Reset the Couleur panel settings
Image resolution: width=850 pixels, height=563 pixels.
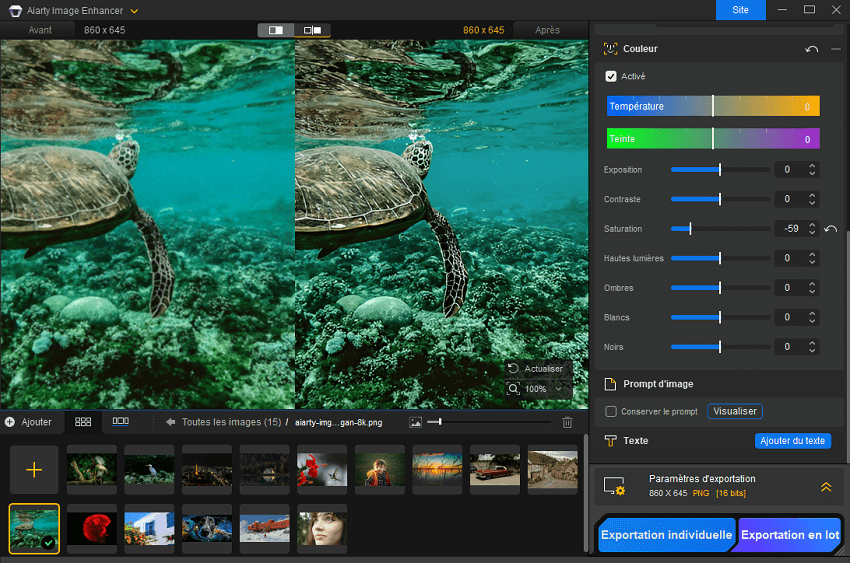(812, 49)
